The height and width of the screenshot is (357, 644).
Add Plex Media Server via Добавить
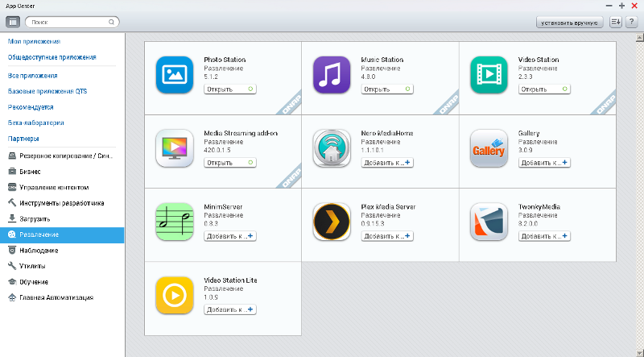387,236
